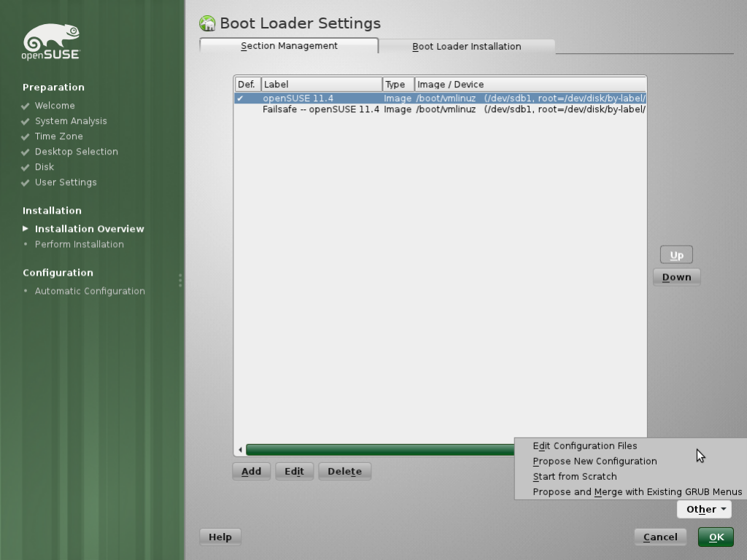Click the checkmark icon beside Welcome step

[25, 105]
